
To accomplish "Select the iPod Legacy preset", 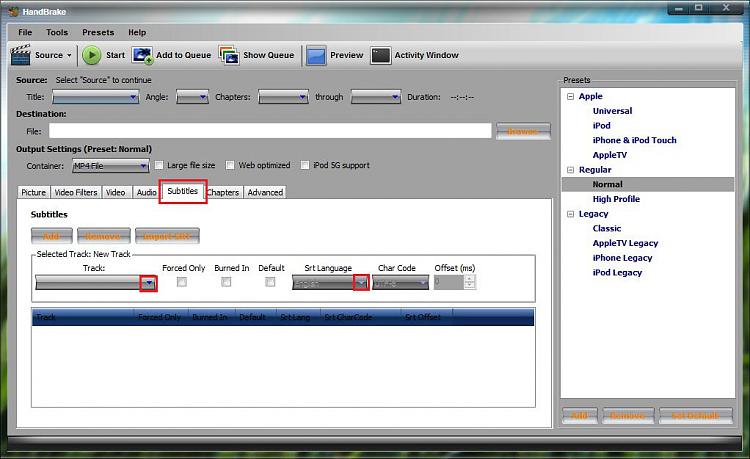I will pos(617,273).
